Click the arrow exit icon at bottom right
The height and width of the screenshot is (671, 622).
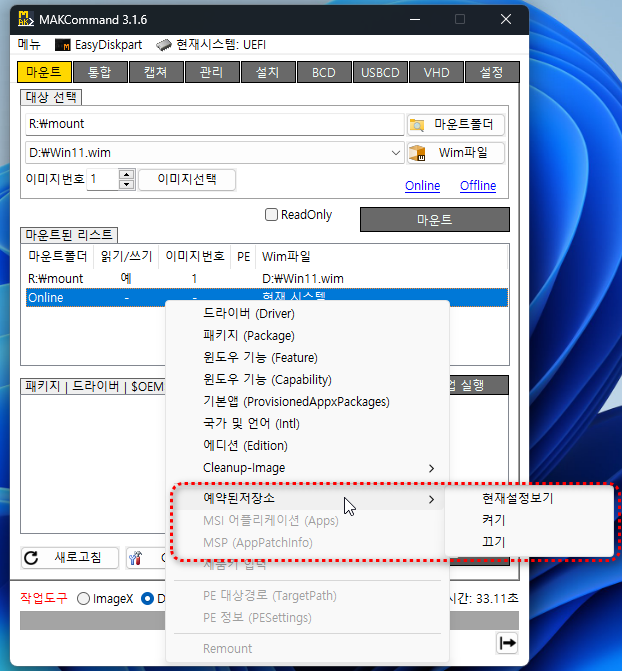pos(507,643)
